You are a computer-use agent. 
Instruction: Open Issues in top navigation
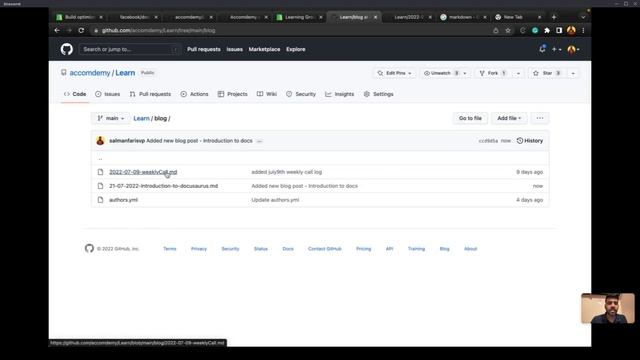pos(235,49)
